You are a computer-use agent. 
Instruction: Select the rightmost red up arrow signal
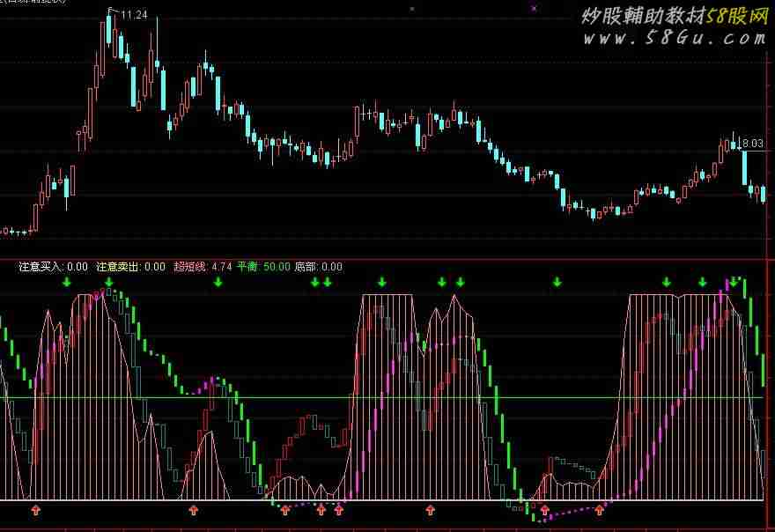[600, 510]
